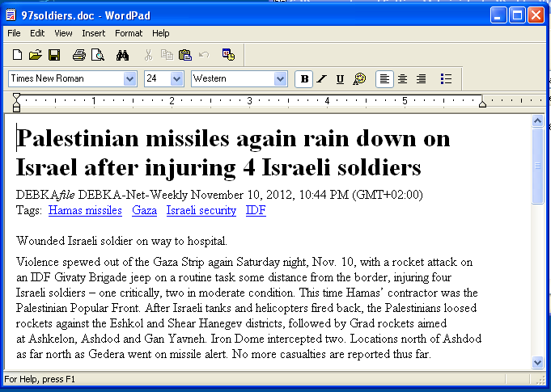
Task: Click the Cut scissors icon
Action: [x=148, y=55]
